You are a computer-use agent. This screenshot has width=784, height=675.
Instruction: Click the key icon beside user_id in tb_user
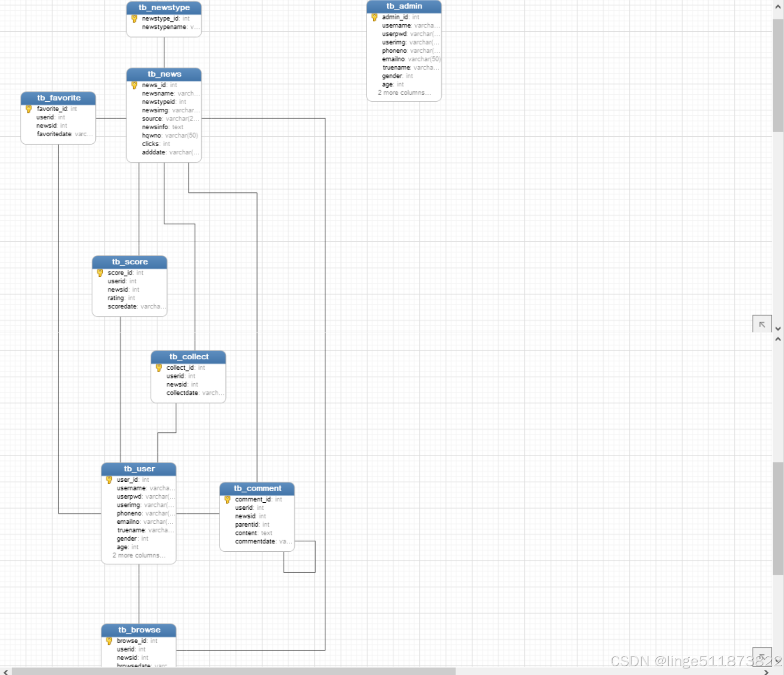pos(109,479)
